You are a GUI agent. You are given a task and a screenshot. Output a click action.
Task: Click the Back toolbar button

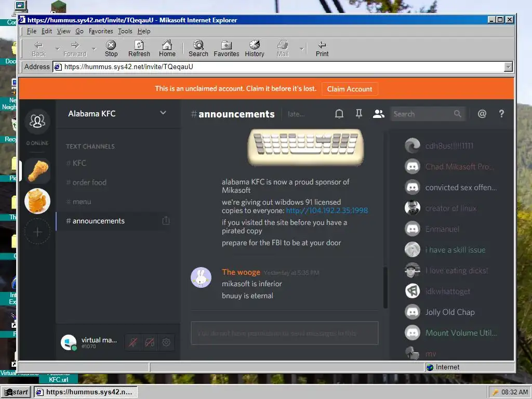[x=38, y=48]
